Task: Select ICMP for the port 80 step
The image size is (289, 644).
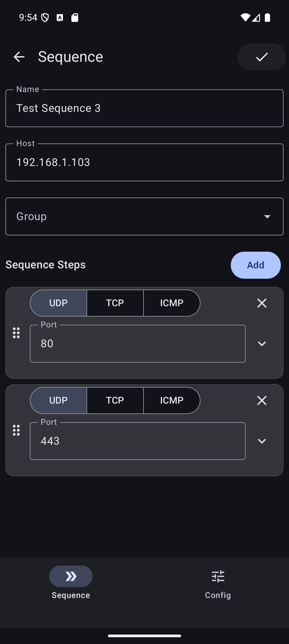Action: 172,303
